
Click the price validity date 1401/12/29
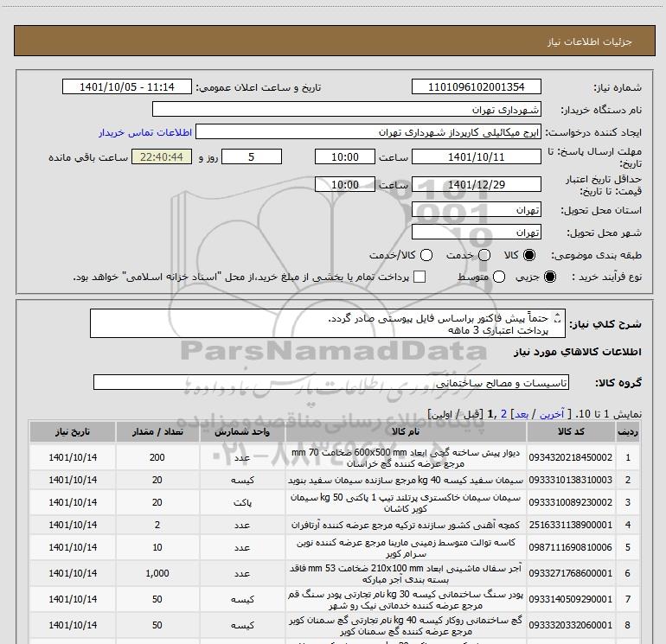[476, 184]
